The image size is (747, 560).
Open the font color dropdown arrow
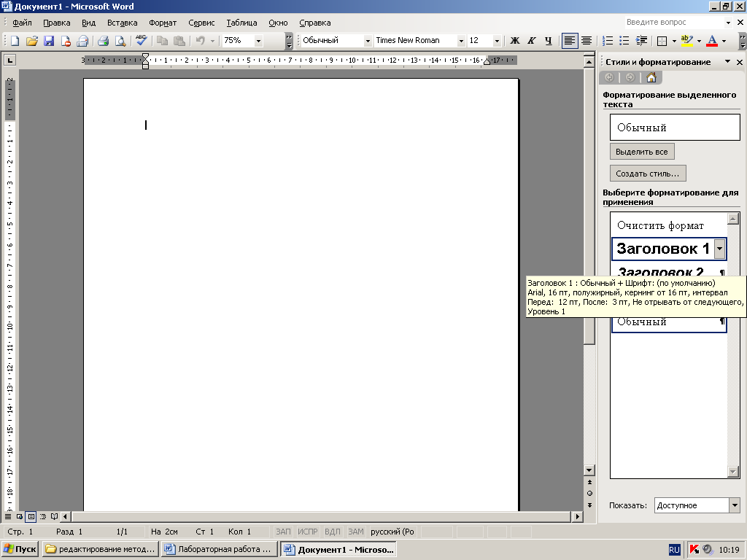click(724, 41)
